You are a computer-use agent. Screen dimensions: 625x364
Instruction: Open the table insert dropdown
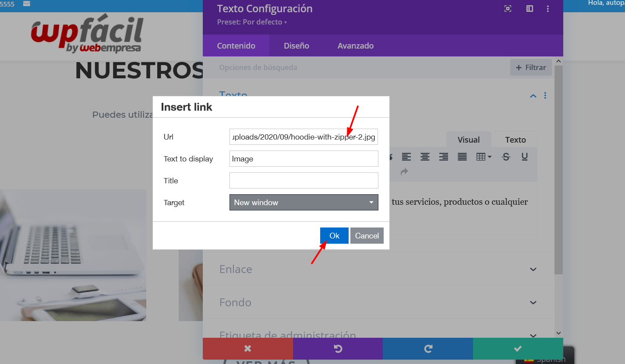click(484, 157)
